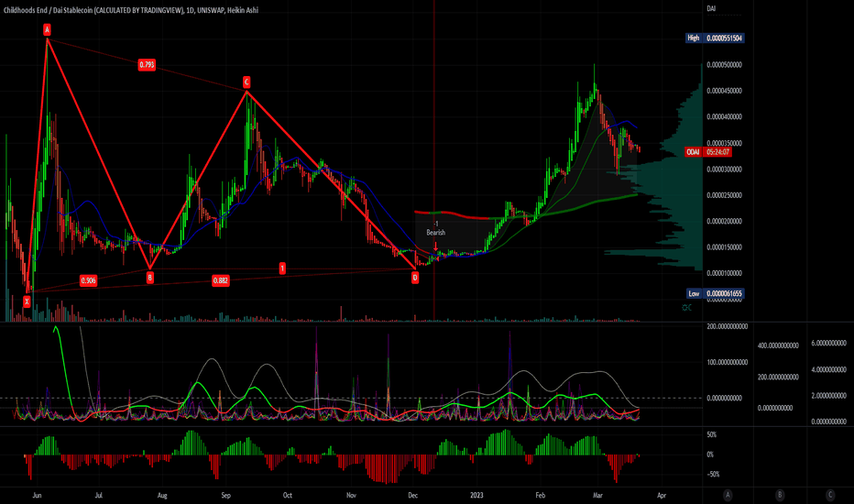Open the DAI currency selector
The height and width of the screenshot is (504, 854).
(711, 8)
